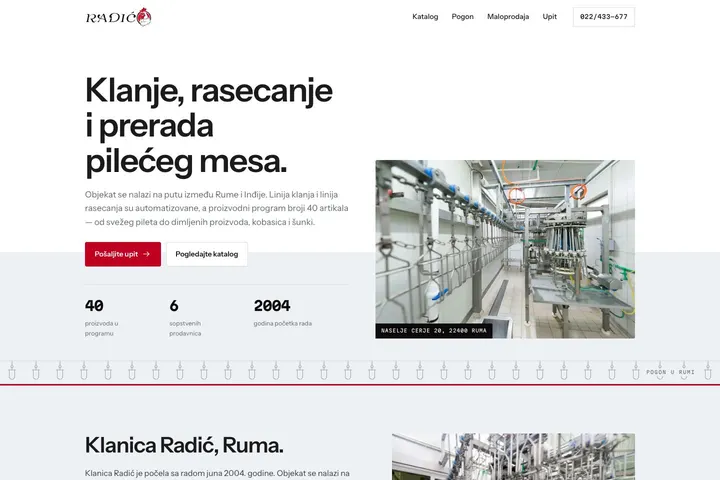Click the label proizvoda u programu
Viewport: 720px width, 480px height.
[101, 328]
